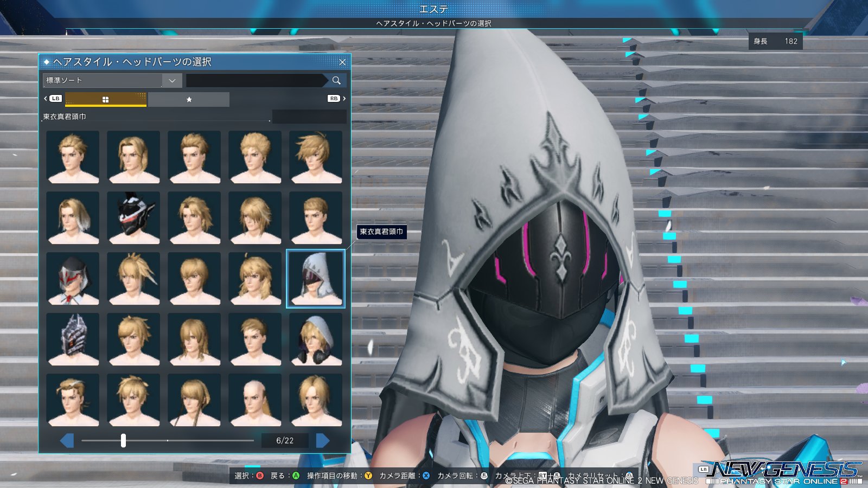Open the 標準ソート sort dropdown
868x488 pixels.
pos(112,80)
